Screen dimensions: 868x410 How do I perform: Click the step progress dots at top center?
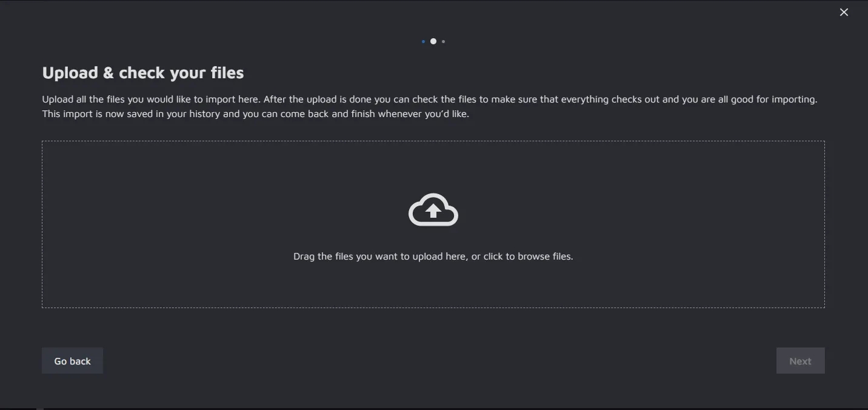coord(433,41)
